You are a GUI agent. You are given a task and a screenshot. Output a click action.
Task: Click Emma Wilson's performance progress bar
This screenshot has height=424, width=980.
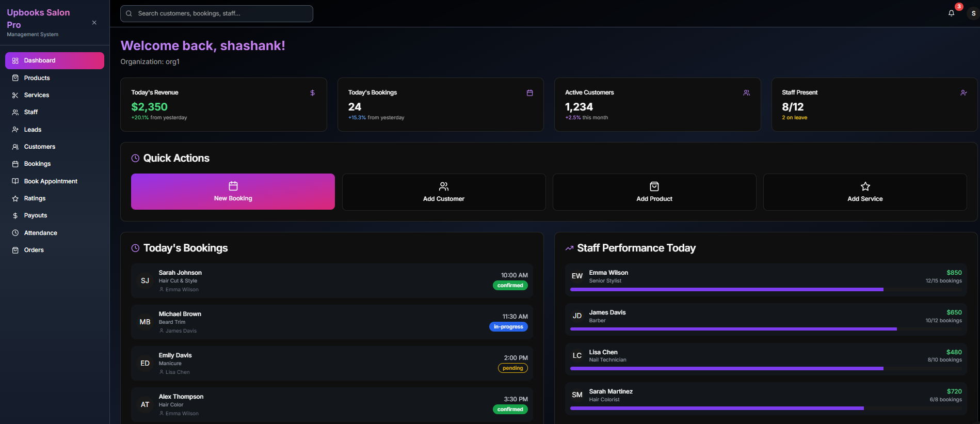pyautogui.click(x=766, y=290)
